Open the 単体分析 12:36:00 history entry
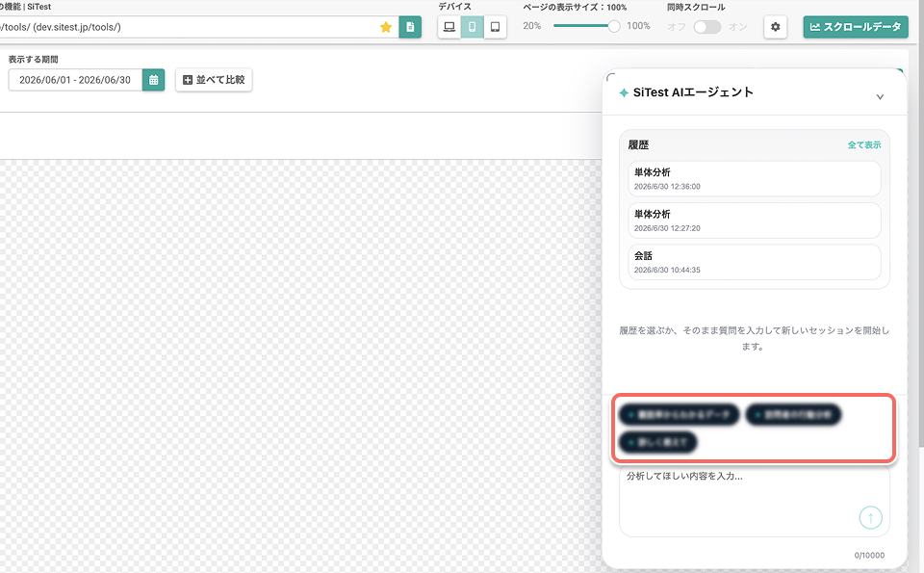The image size is (924, 573). [x=755, y=178]
